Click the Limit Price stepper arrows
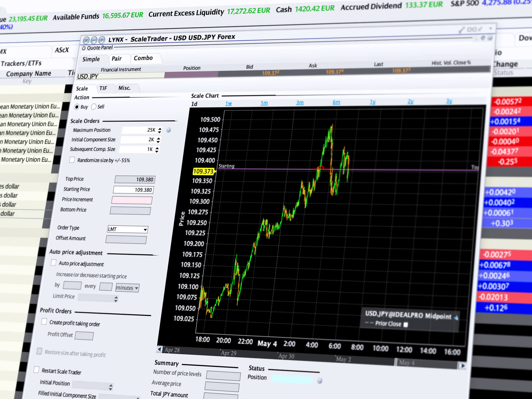 [116, 299]
